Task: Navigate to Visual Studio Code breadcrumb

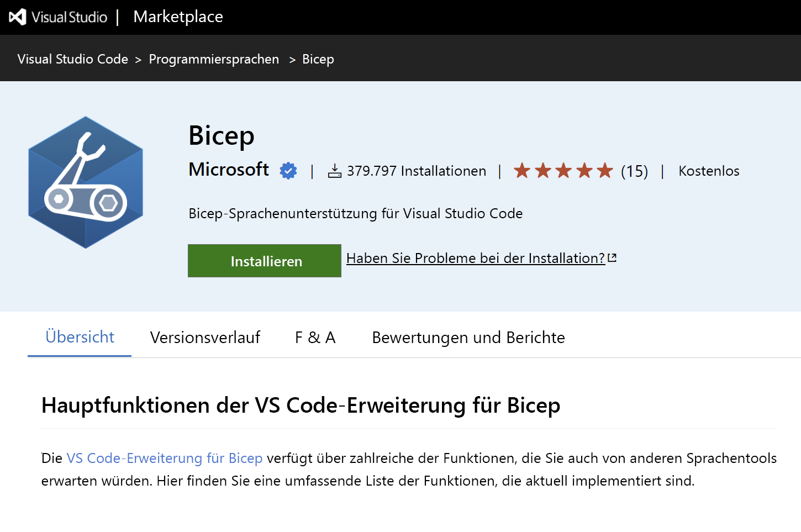Action: click(72, 59)
